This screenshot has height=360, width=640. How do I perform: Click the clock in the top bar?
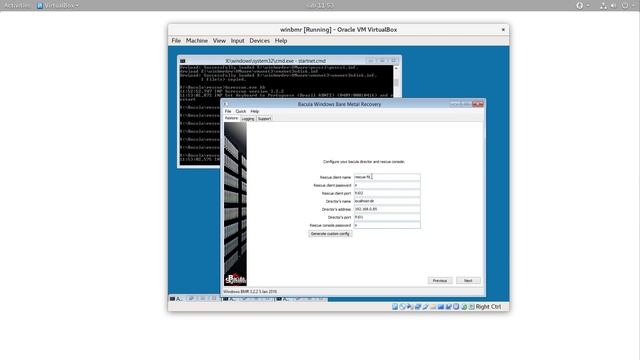320,5
